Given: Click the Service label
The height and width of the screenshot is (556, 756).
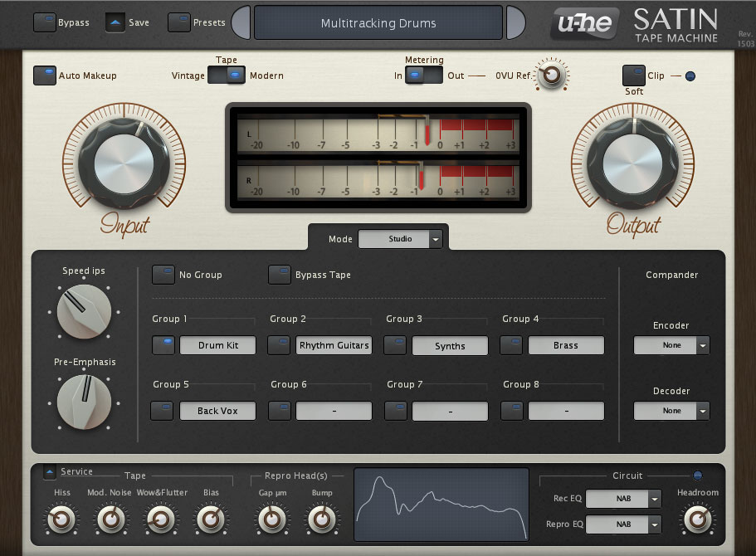Looking at the screenshot, I should (76, 471).
